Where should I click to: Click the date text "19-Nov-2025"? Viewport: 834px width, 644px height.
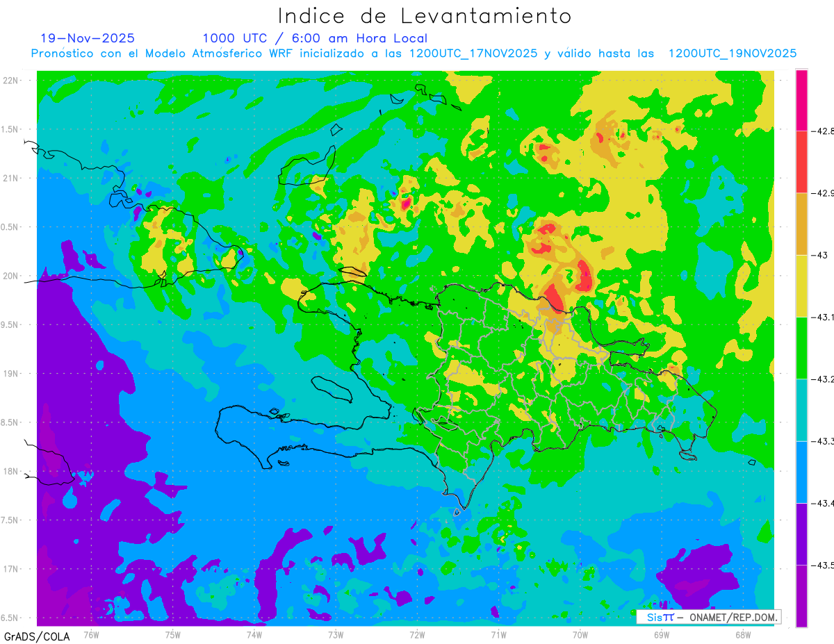coord(88,38)
